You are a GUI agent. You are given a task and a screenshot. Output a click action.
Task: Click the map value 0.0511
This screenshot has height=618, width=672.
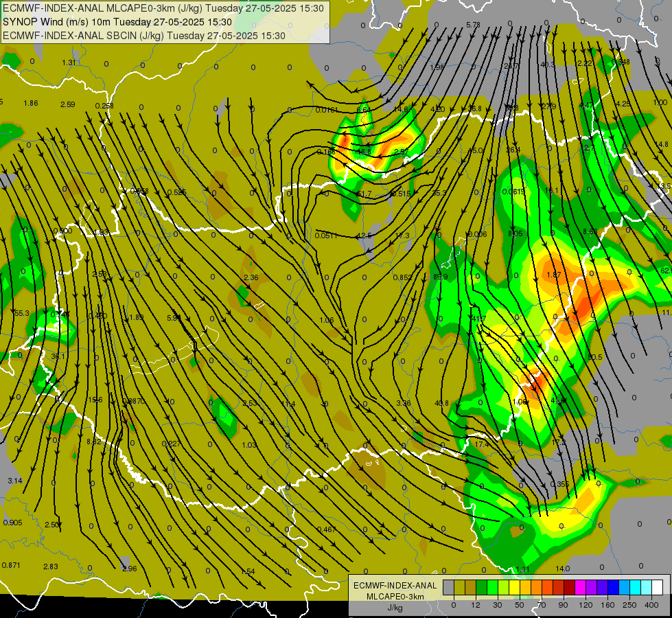click(326, 236)
